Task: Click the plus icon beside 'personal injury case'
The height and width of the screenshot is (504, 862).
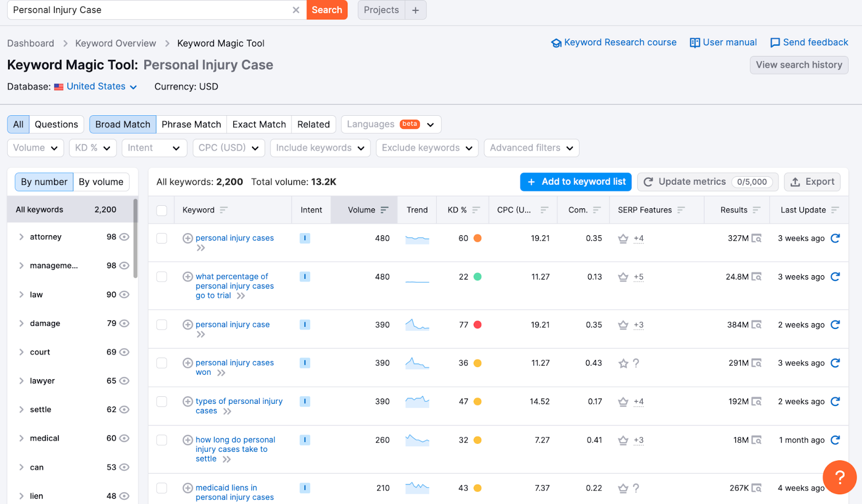Action: [187, 325]
